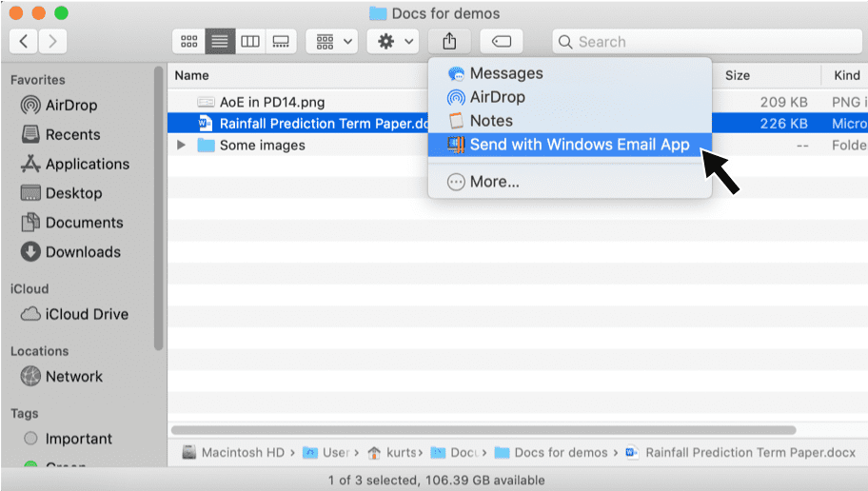This screenshot has height=491, width=868.
Task: Click the Messages icon in share menu
Action: (x=456, y=73)
